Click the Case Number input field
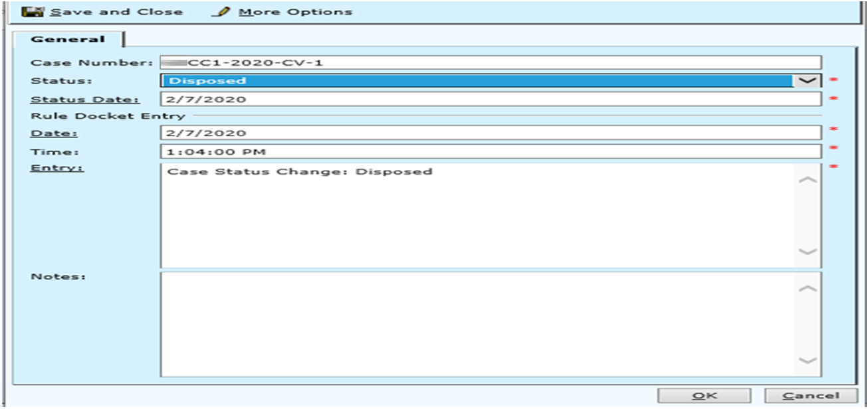This screenshot has height=409, width=868. pyautogui.click(x=490, y=62)
